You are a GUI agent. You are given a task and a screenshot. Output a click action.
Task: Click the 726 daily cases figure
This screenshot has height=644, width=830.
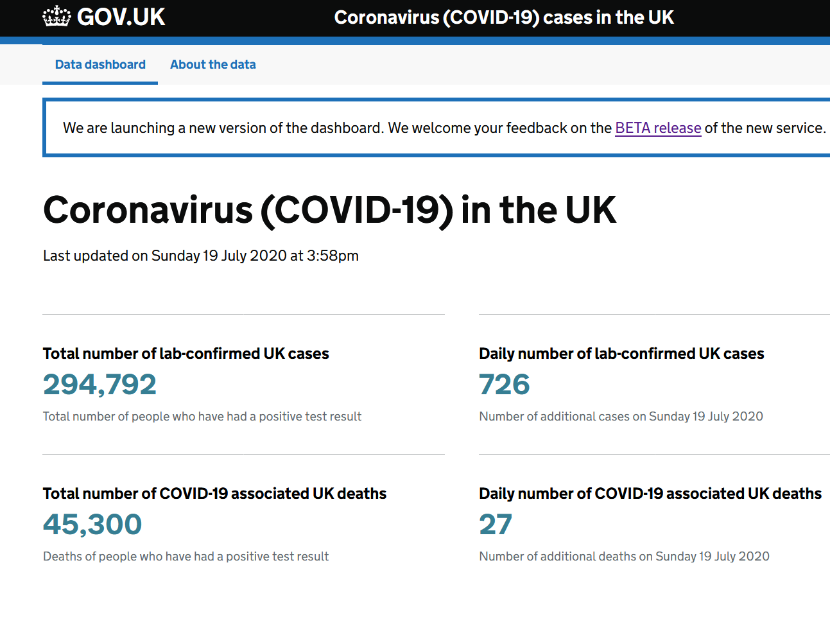(x=505, y=385)
